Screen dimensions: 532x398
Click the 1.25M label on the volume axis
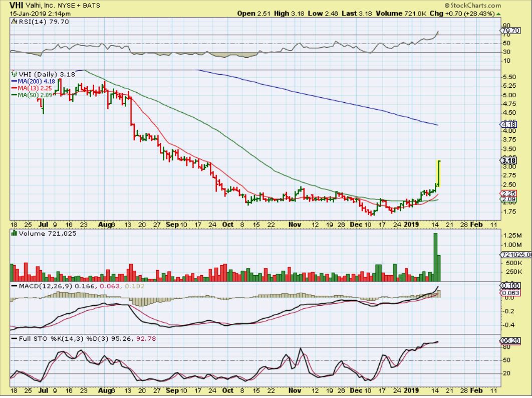[512, 235]
